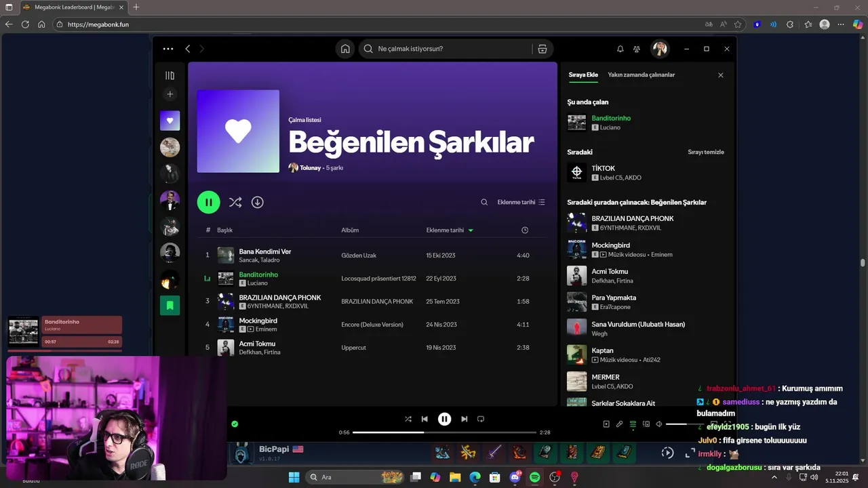This screenshot has width=868, height=488.
Task: Adjust the Spotify volume slider
Action: [x=685, y=424]
